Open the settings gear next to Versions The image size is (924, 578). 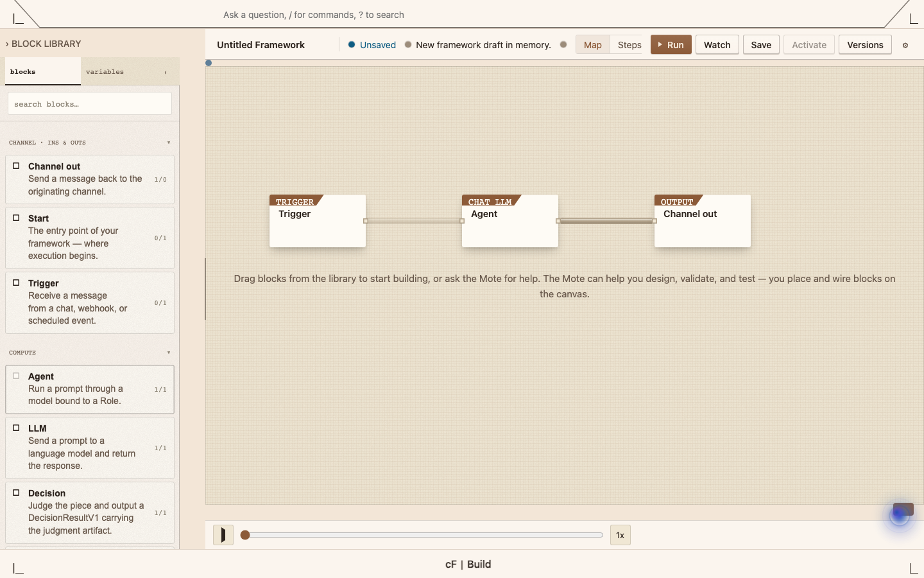[905, 46]
